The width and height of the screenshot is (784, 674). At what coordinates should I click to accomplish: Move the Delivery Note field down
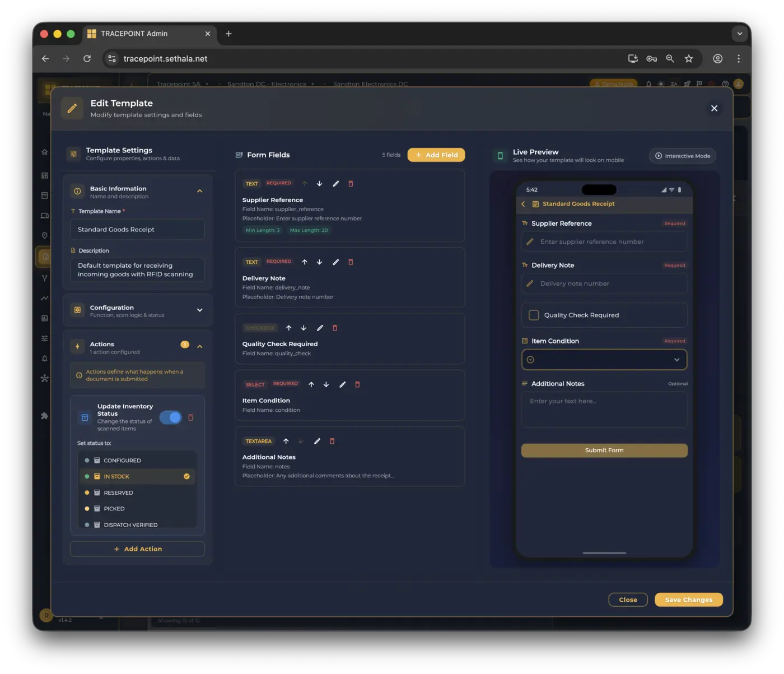point(320,262)
